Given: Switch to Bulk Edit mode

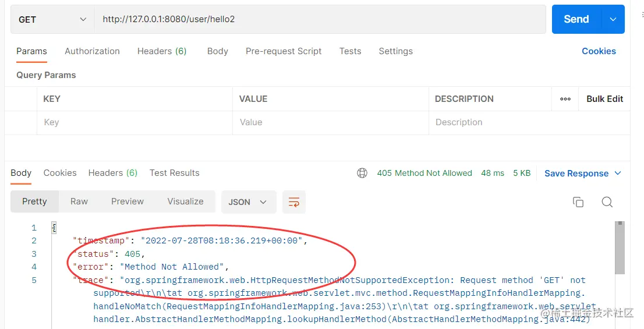Looking at the screenshot, I should tap(604, 99).
